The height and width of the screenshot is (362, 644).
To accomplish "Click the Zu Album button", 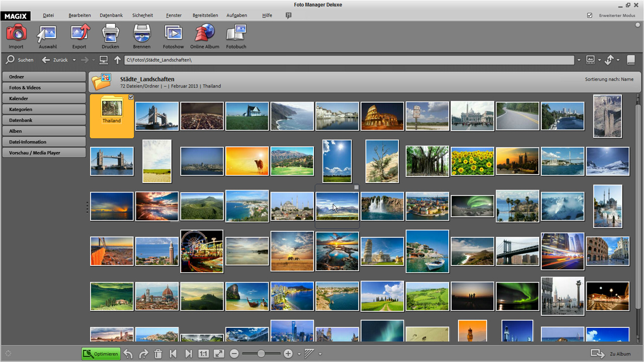I will tap(610, 354).
